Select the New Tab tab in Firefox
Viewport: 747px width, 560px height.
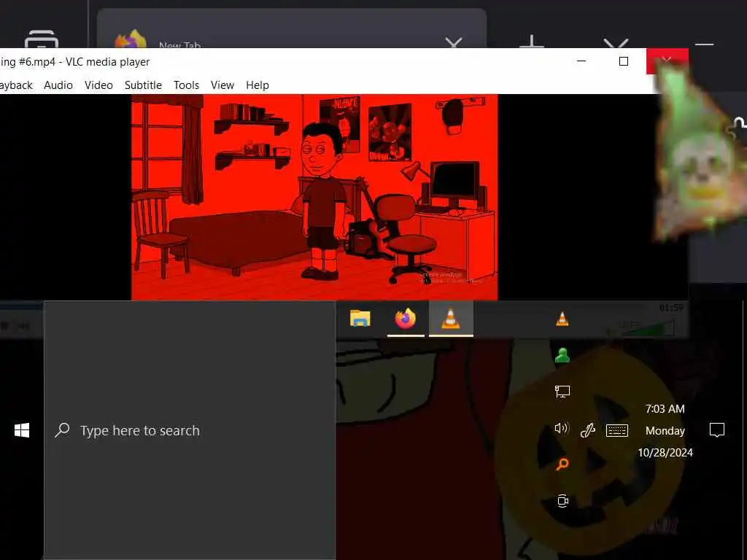pyautogui.click(x=292, y=28)
